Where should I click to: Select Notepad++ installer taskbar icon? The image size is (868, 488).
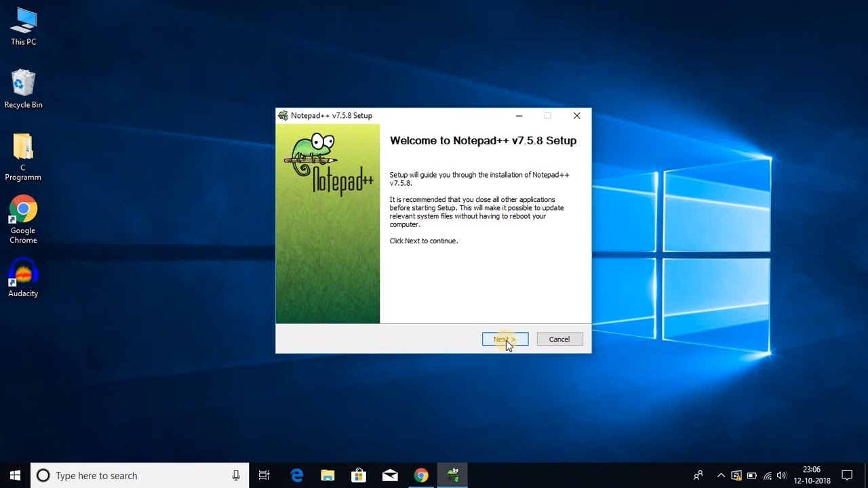coord(452,476)
